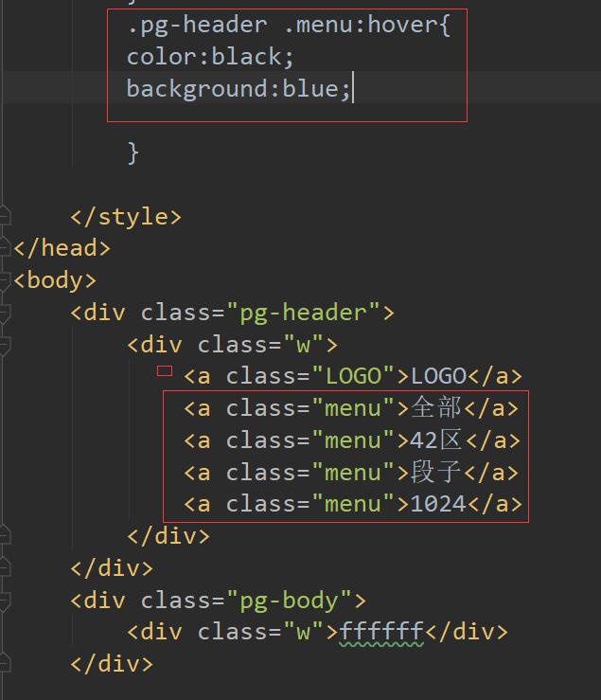
Task: Collapse the body tag fold marker
Action: 5,280
